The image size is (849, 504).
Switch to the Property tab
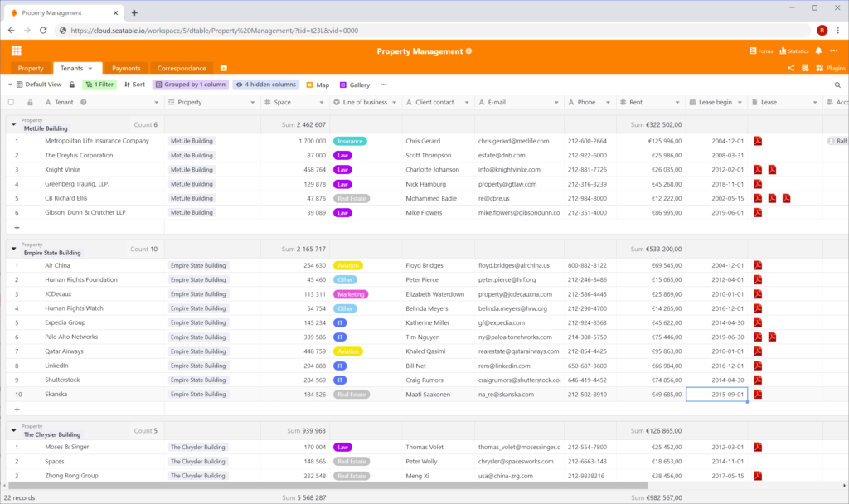(31, 68)
